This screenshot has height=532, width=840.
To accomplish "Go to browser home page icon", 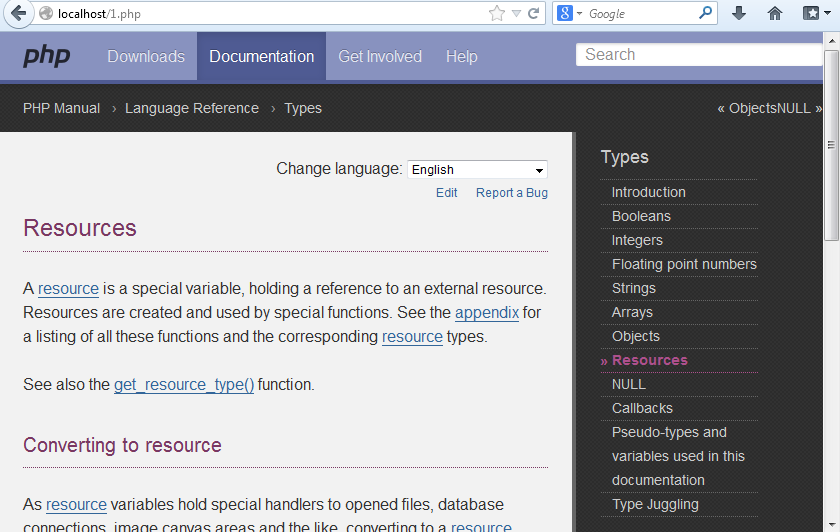I will 775,14.
